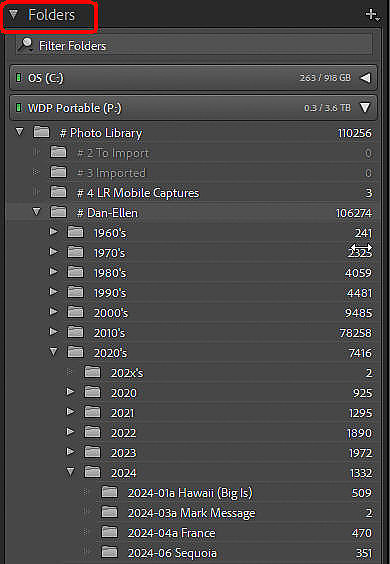Click the # 3 Imported folder icon
Screen dimensions: 390x564
58,172
